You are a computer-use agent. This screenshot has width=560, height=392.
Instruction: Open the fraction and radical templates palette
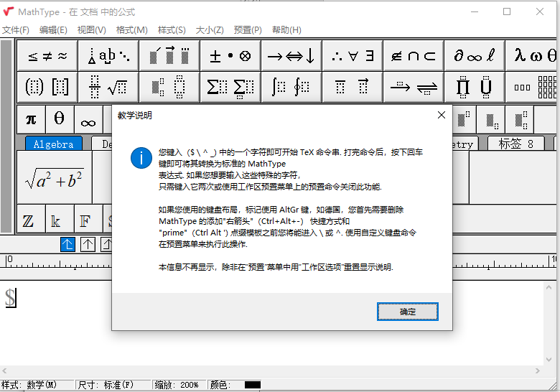(x=108, y=87)
